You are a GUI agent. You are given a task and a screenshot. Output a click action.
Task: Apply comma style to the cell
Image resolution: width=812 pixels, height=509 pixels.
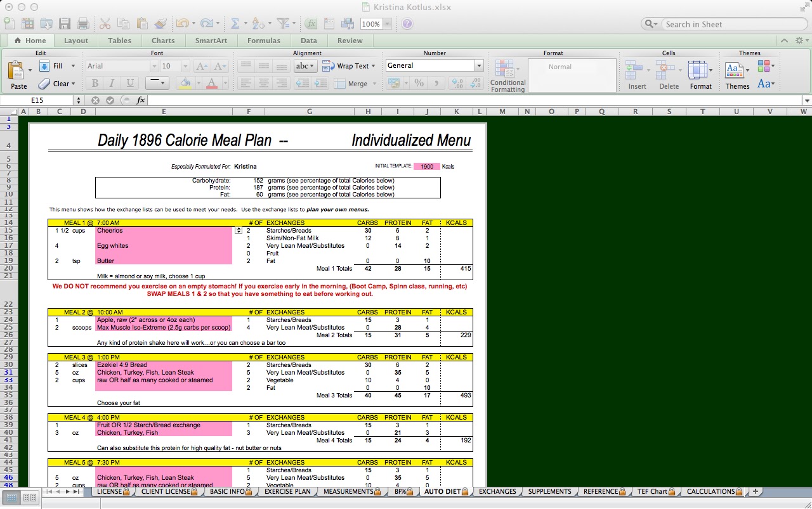pos(436,83)
